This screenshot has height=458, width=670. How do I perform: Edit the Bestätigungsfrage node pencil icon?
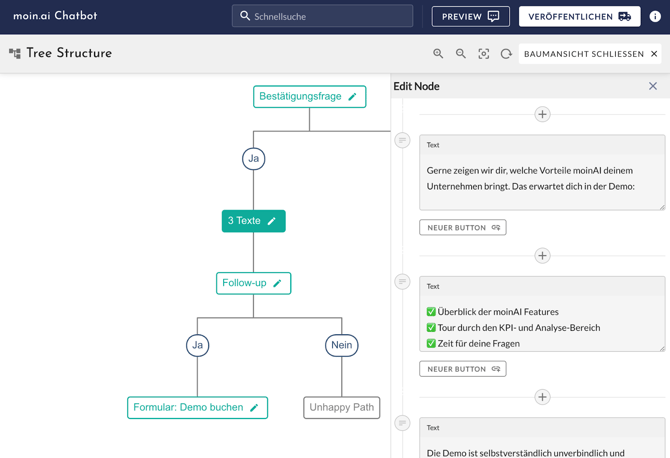(x=352, y=97)
